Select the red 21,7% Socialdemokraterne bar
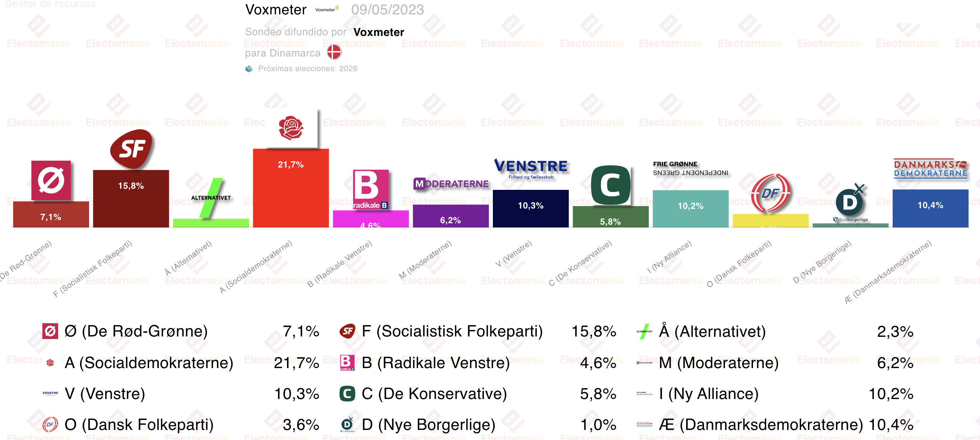 (x=291, y=188)
